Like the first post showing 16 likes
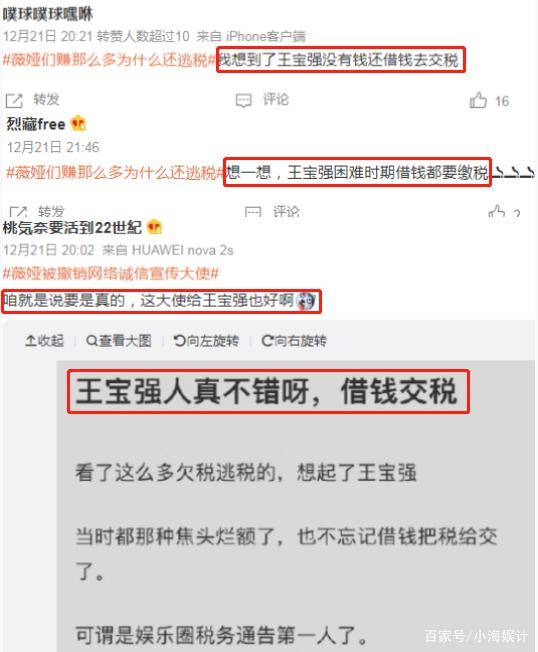 tap(478, 100)
